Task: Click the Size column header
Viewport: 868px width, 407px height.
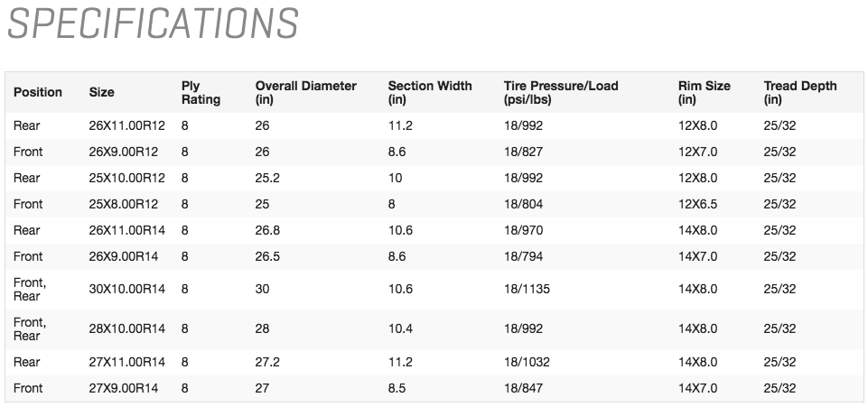Action: click(102, 92)
